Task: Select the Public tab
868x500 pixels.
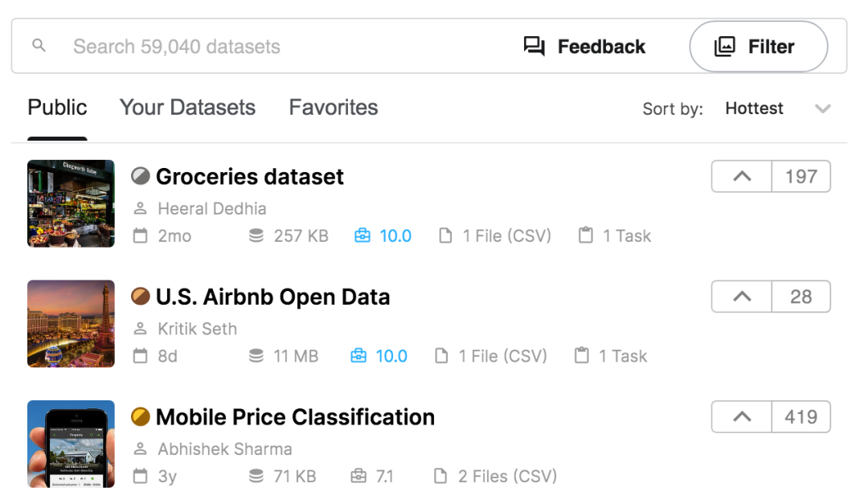Action: [x=57, y=108]
